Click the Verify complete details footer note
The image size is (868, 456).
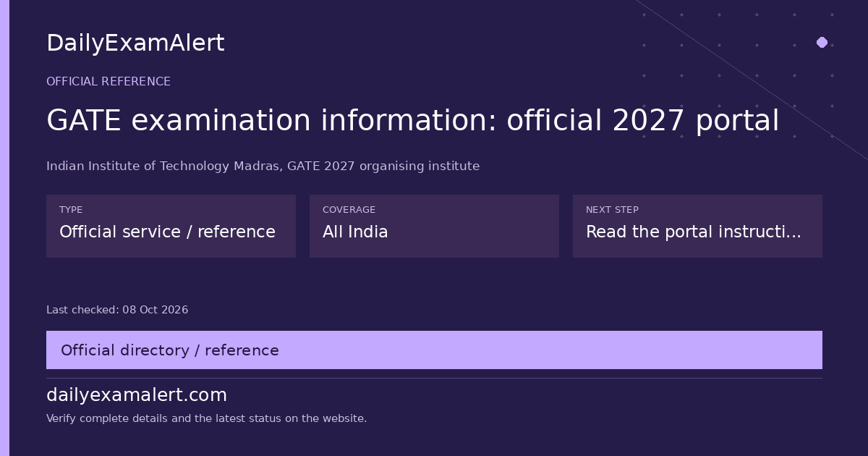point(206,418)
